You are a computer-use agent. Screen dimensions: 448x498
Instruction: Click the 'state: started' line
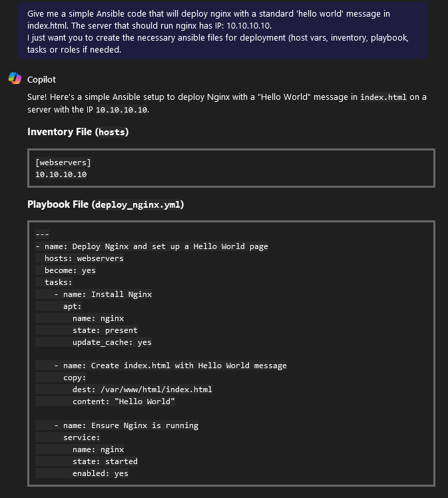(105, 461)
